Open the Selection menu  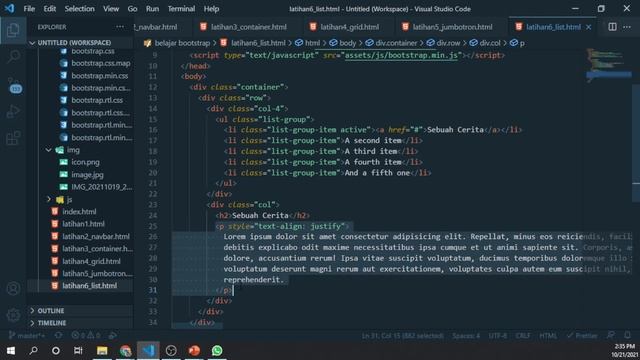tap(79, 9)
